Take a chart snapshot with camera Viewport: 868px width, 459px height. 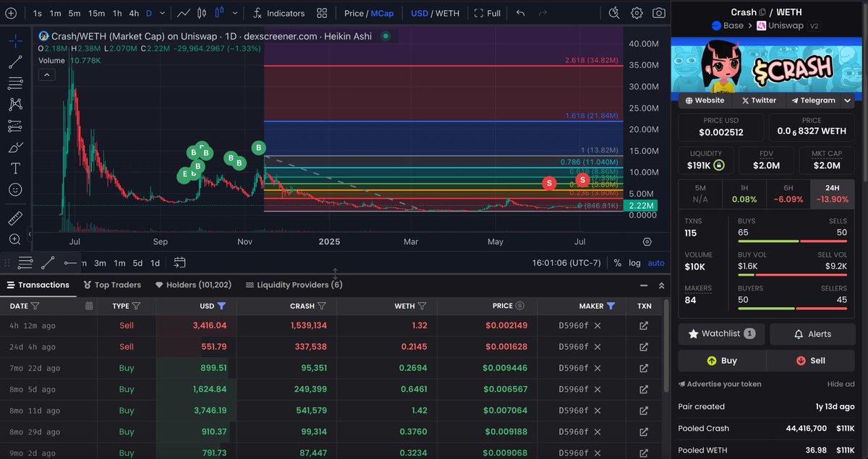pyautogui.click(x=658, y=13)
